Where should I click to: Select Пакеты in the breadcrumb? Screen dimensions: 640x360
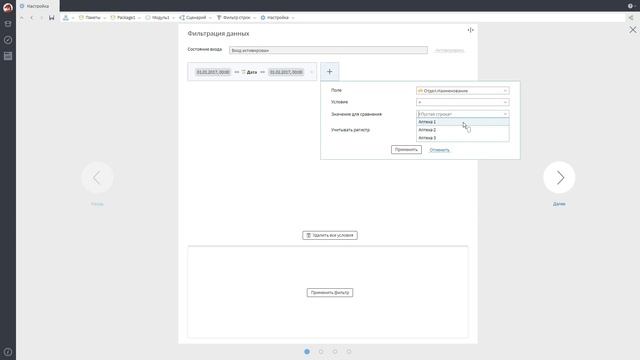[93, 18]
